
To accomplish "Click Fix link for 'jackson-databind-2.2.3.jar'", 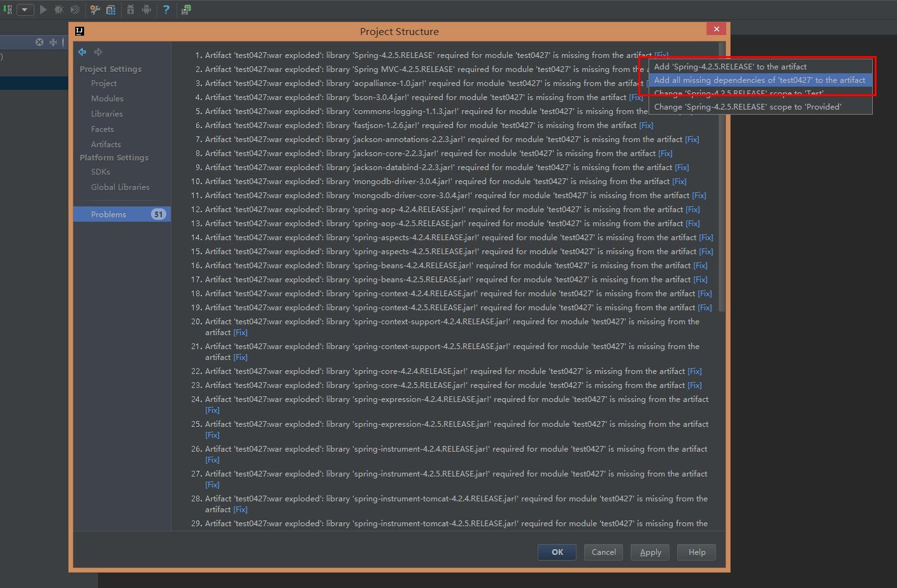I will tap(682, 168).
